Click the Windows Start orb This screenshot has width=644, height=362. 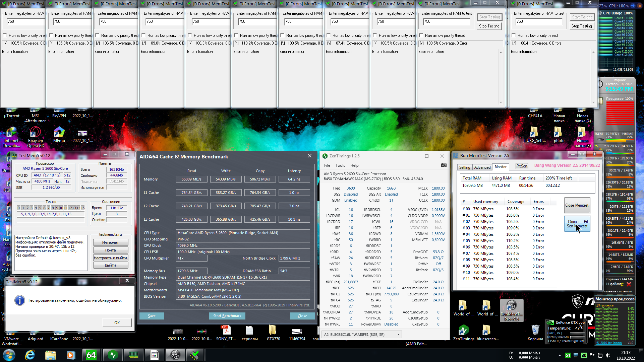[x=9, y=355]
